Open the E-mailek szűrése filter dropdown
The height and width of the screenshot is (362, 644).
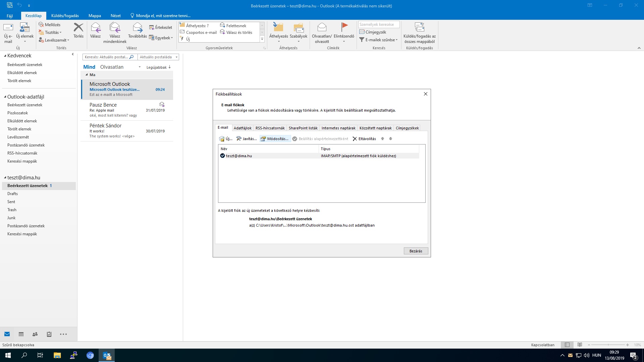(378, 40)
